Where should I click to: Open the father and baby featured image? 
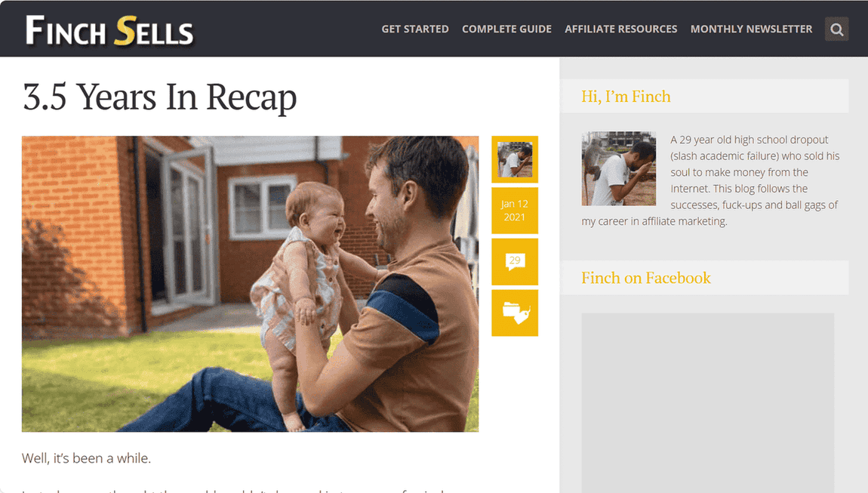pyautogui.click(x=251, y=284)
